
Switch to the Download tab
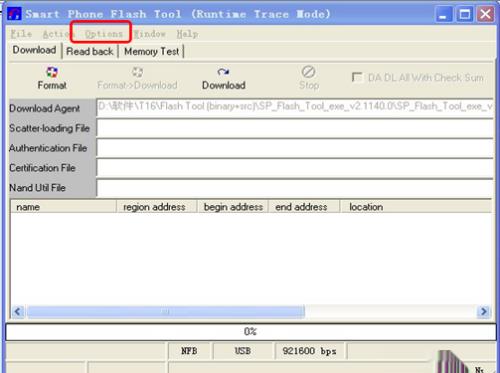tap(34, 50)
